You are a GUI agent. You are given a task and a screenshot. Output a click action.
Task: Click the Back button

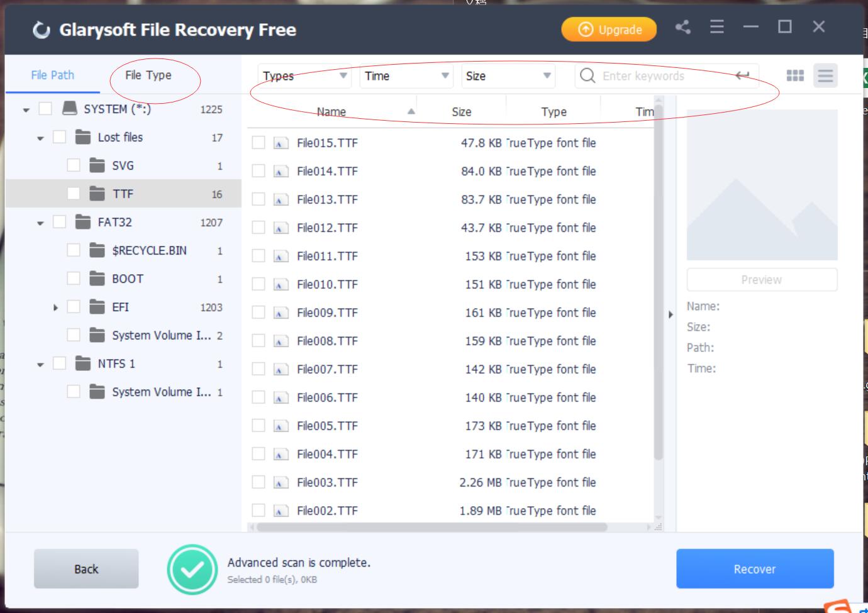click(x=86, y=569)
